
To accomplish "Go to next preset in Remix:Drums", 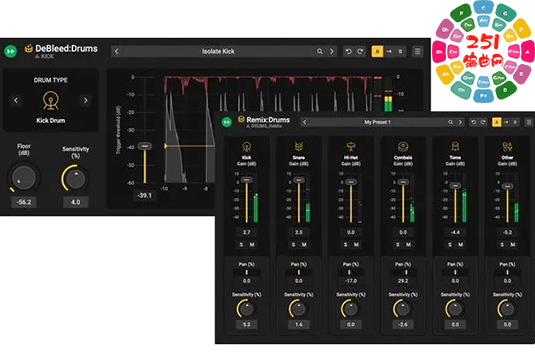I will pyautogui.click(x=460, y=122).
